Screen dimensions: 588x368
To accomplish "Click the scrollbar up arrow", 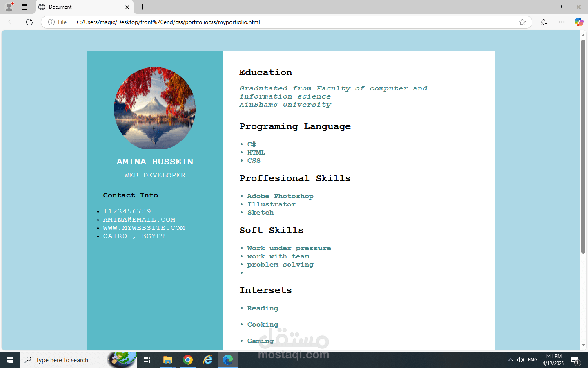I will (583, 36).
